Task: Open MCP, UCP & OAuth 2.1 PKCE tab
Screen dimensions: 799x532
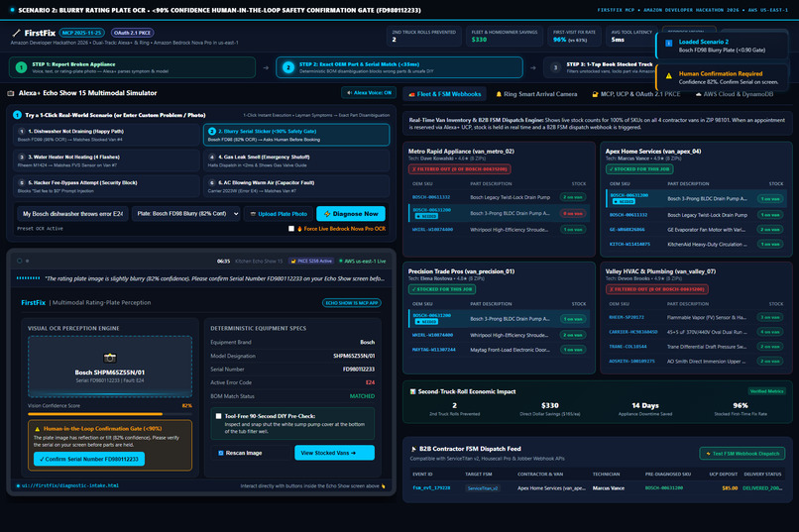Action: coord(636,94)
